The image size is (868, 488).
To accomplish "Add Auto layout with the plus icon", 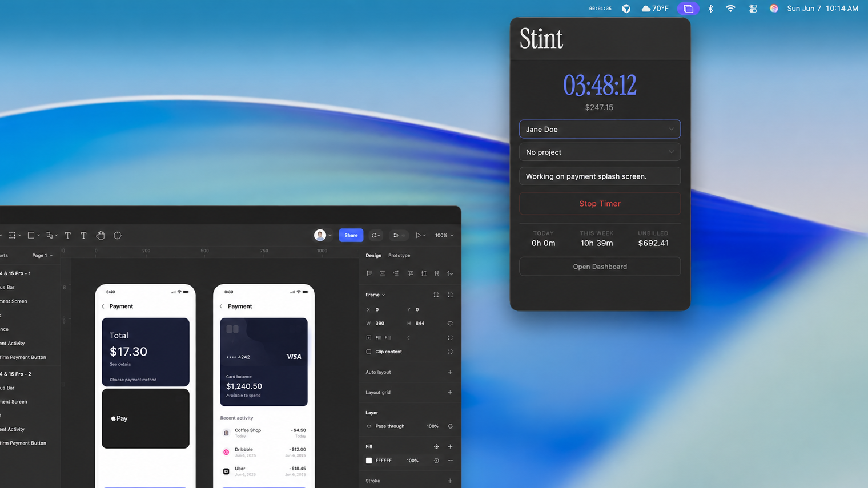I will tap(450, 372).
